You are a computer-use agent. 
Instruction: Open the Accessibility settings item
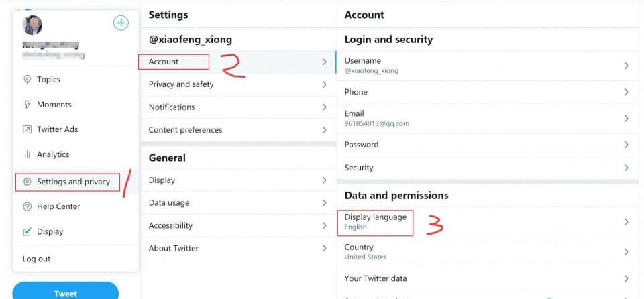[x=170, y=226]
